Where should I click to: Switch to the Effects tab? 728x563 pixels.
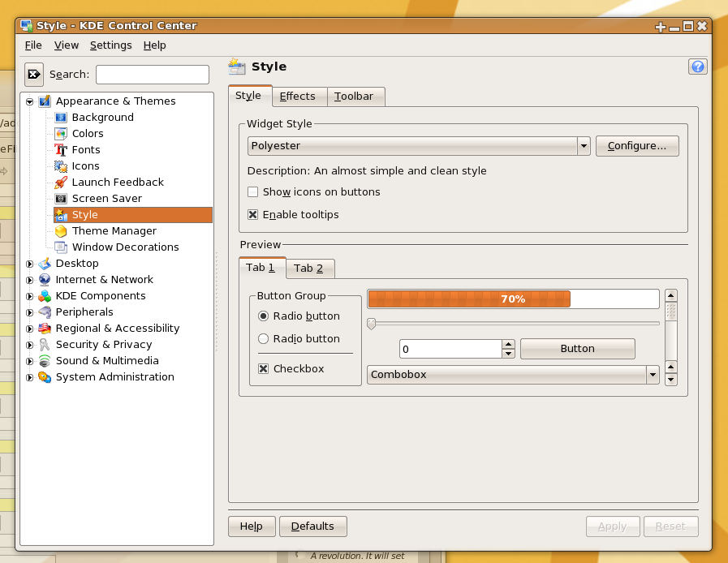(x=300, y=96)
